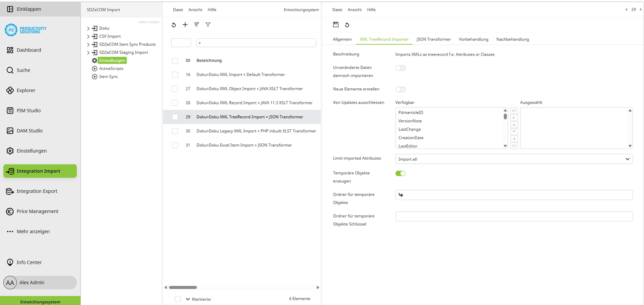Move all attributes right with the move-all arrow
Image resolution: width=644 pixels, height=305 pixels.
514,110
